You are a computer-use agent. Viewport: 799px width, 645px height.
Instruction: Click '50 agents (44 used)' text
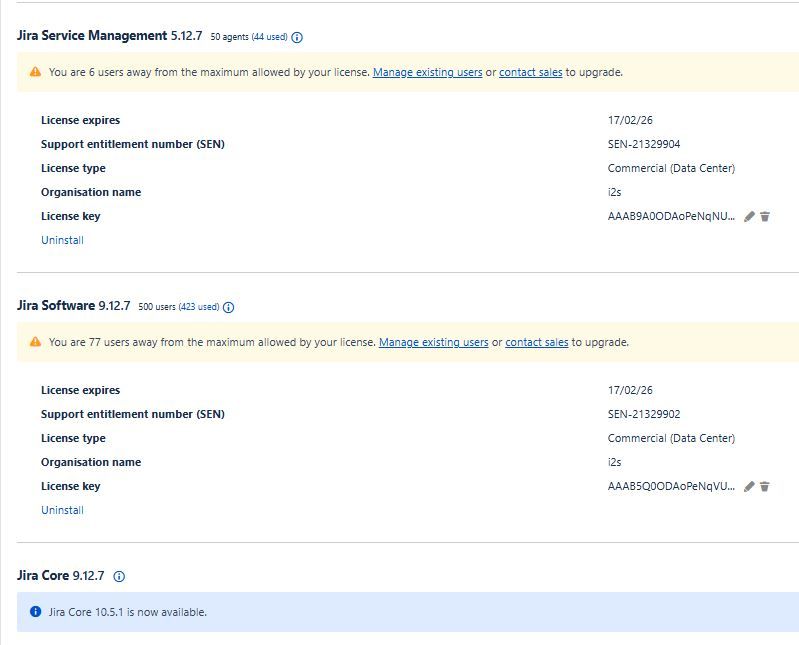coord(249,37)
